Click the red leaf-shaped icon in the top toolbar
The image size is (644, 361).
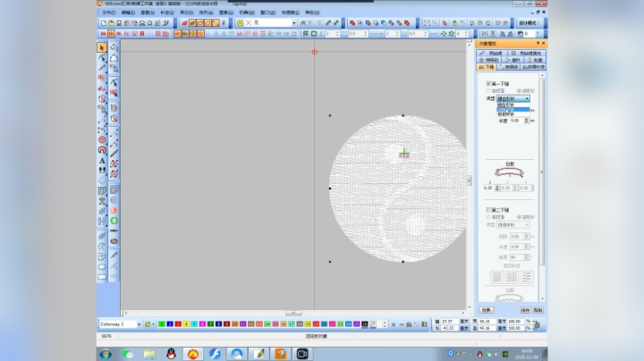(x=185, y=23)
